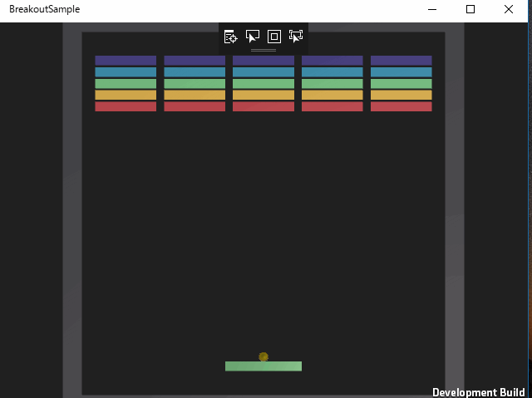The height and width of the screenshot is (398, 532).
Task: Click the yellow ball on the paddle
Action: point(264,356)
